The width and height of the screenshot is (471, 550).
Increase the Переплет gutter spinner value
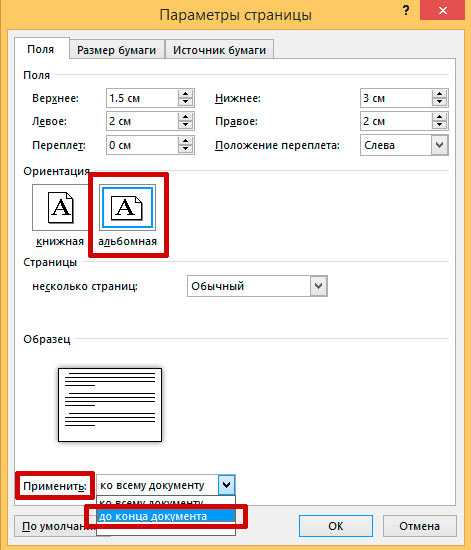click(x=185, y=141)
